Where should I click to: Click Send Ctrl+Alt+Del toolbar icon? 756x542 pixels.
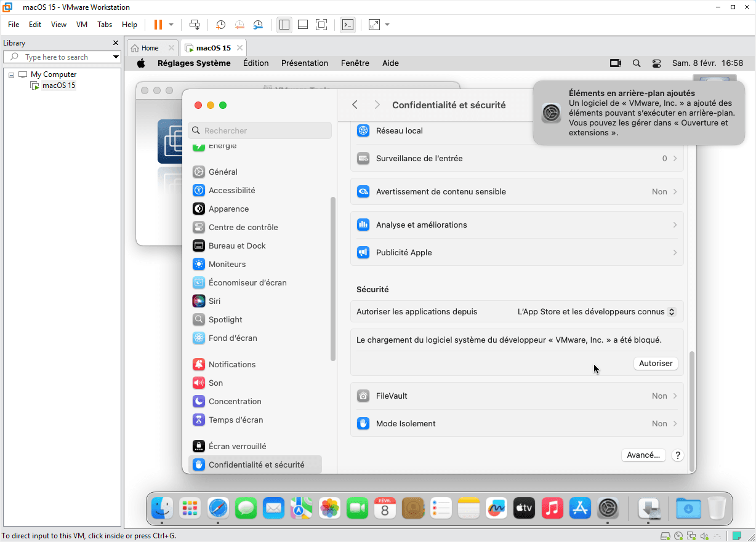(x=195, y=25)
